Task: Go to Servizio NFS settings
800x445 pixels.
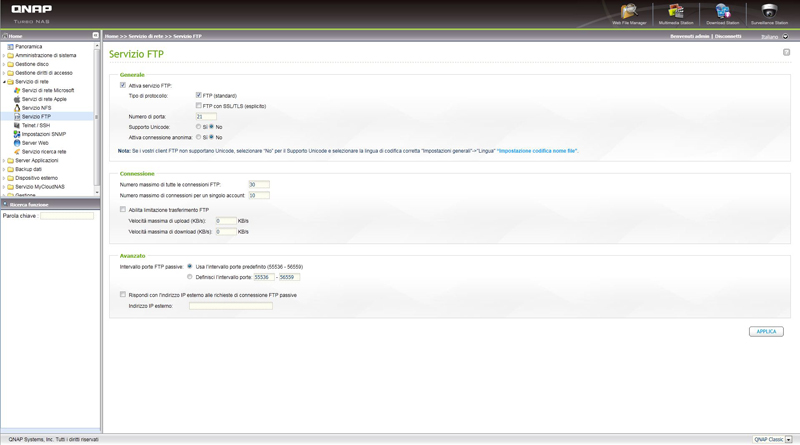Action: click(36, 108)
